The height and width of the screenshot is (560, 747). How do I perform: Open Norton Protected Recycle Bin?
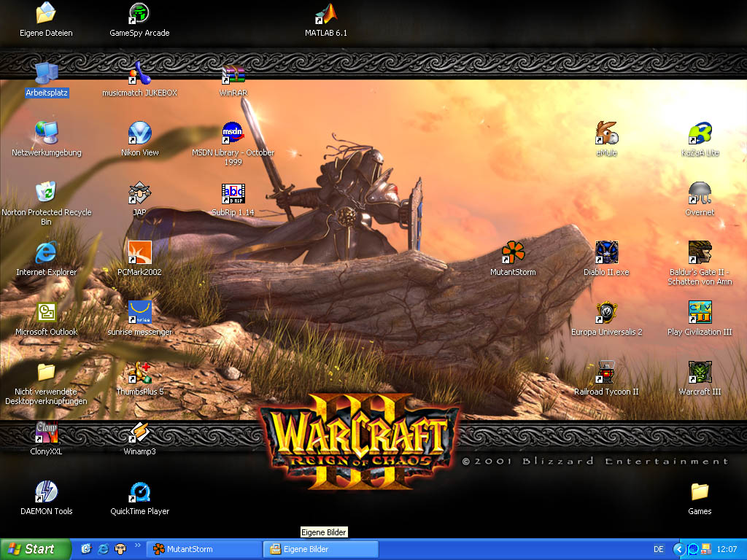click(46, 192)
